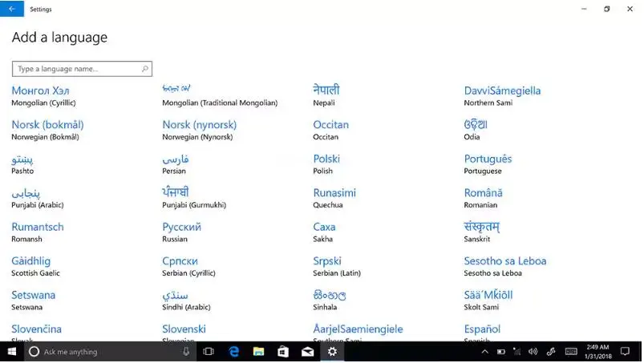The image size is (644, 363).
Task: Select Sesotho sa Leboa
Action: [x=505, y=266]
